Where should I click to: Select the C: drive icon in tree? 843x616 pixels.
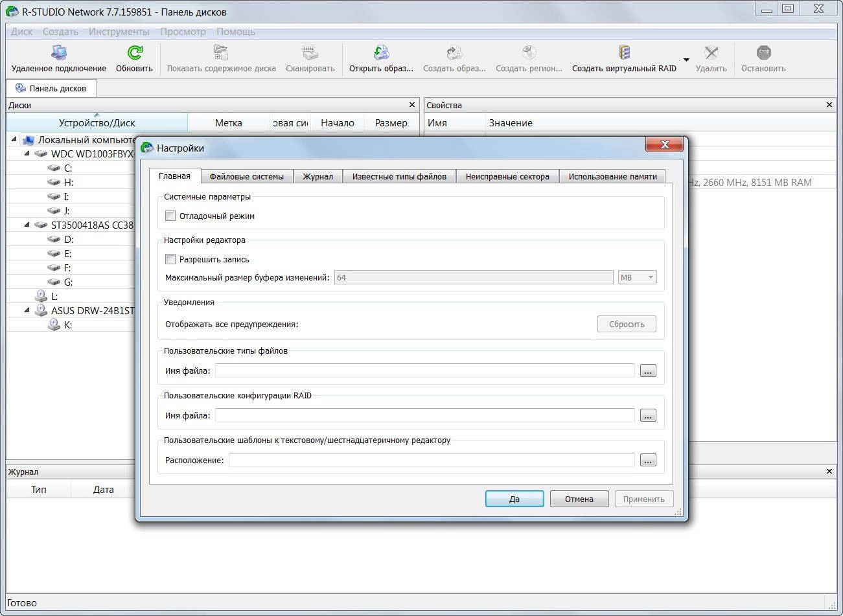point(54,168)
